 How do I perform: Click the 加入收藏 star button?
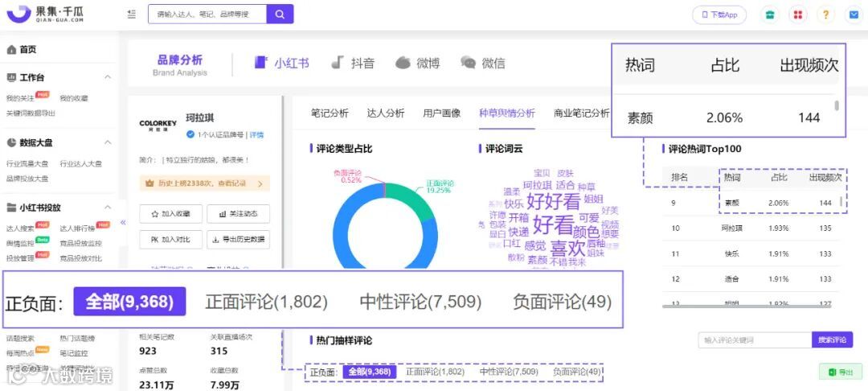click(x=170, y=214)
